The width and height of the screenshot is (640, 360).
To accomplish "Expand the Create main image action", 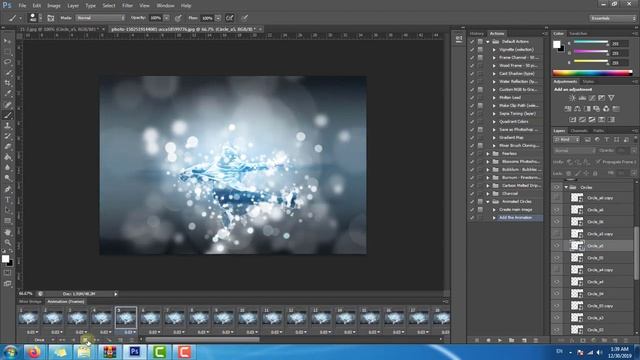I will pos(494,210).
